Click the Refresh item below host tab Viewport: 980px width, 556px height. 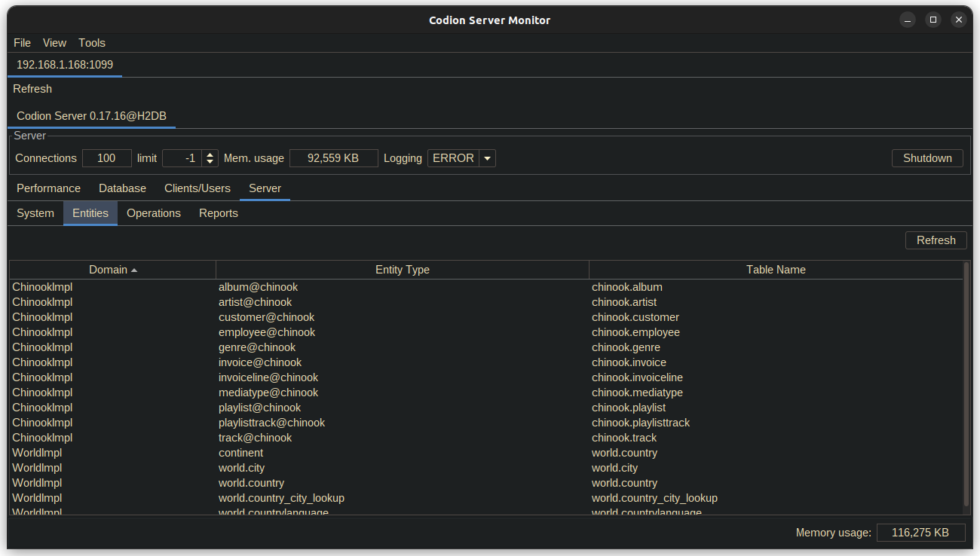point(32,89)
